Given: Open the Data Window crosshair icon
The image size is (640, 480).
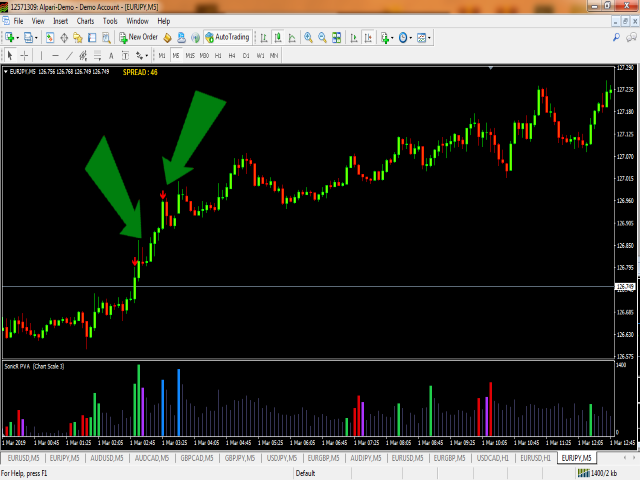Looking at the screenshot, I should coord(64,38).
